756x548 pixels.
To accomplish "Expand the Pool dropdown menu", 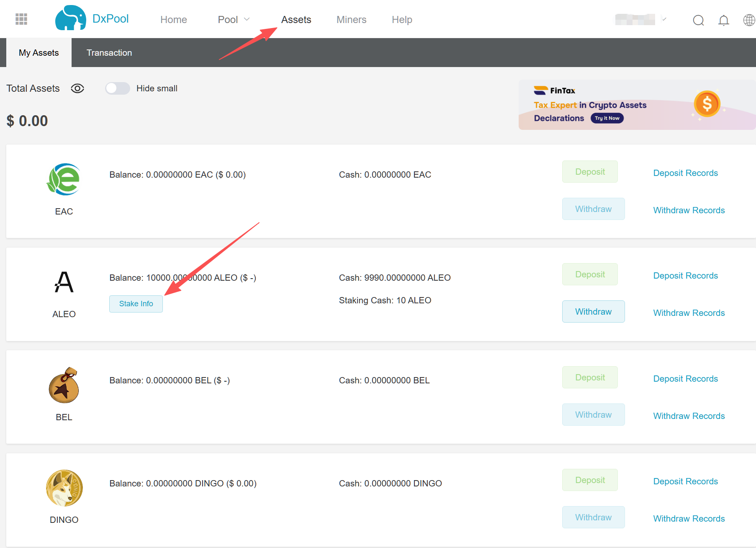I will tap(234, 20).
